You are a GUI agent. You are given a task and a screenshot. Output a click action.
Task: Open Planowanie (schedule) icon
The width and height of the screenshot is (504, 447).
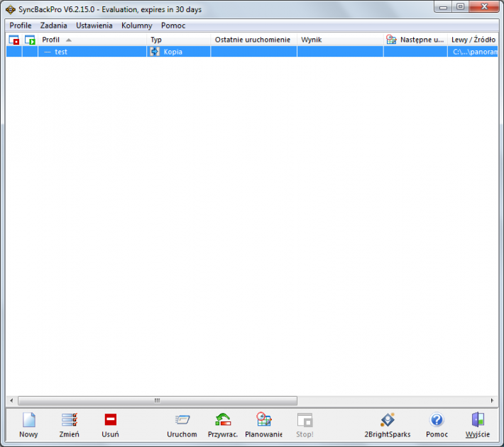[264, 419]
